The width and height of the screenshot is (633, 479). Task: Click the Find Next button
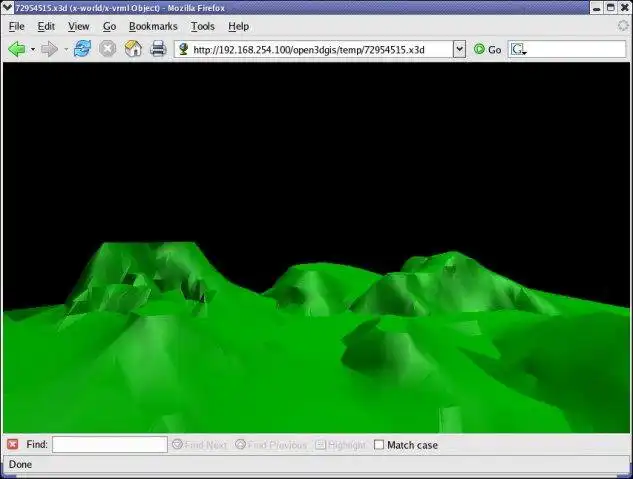pos(199,445)
